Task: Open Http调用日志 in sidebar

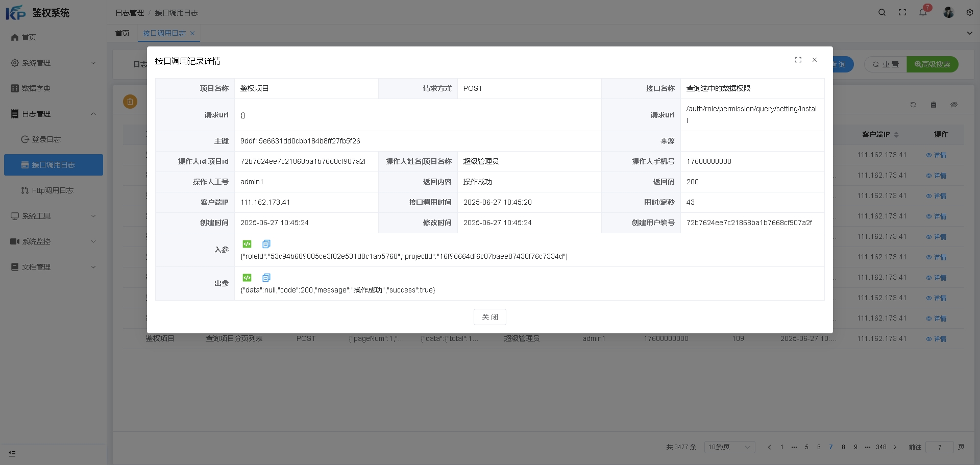Action: point(53,190)
